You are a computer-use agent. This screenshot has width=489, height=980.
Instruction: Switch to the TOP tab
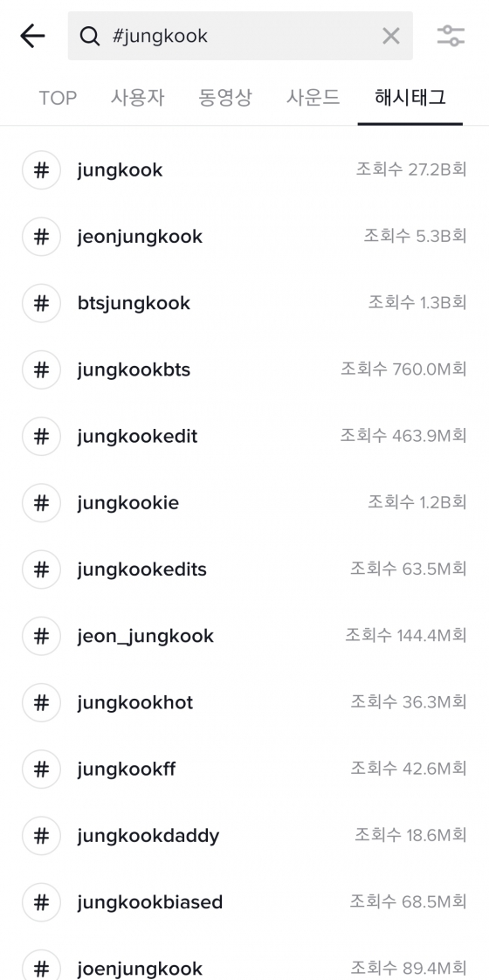pos(59,98)
